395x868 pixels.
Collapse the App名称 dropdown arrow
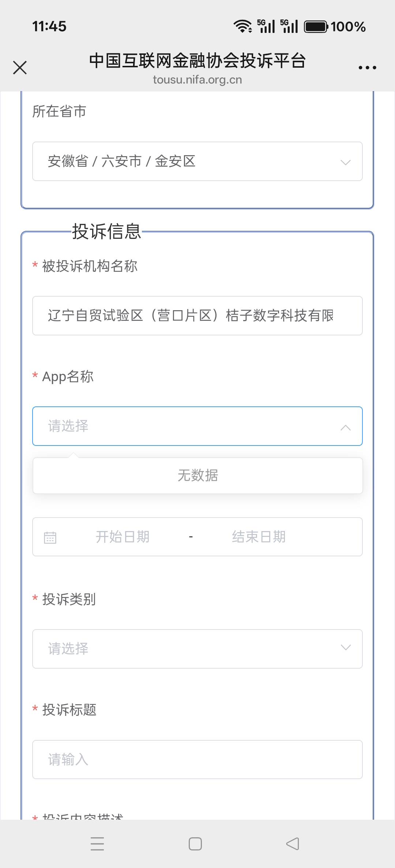[x=345, y=427]
